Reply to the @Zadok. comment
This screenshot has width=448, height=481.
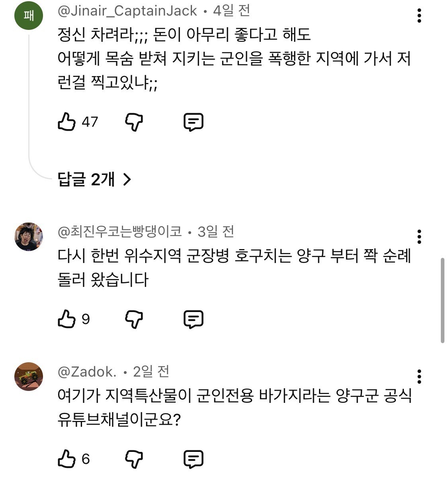pos(194,459)
